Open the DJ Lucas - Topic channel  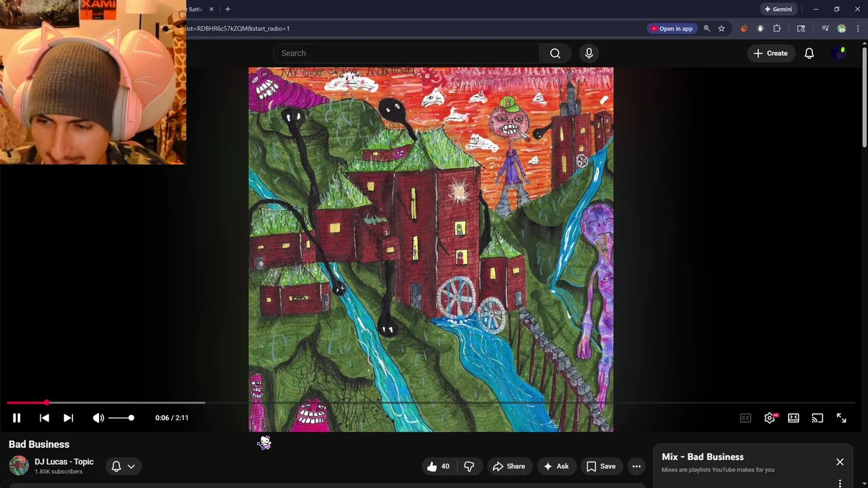pyautogui.click(x=64, y=462)
